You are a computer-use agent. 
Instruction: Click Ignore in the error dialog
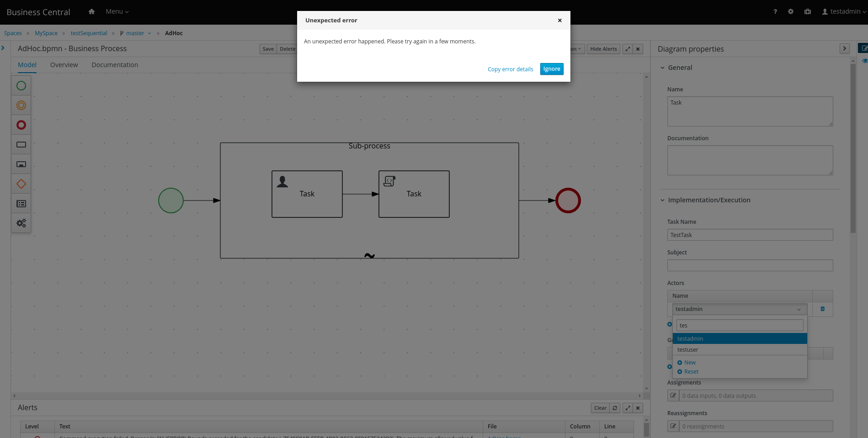(x=552, y=69)
